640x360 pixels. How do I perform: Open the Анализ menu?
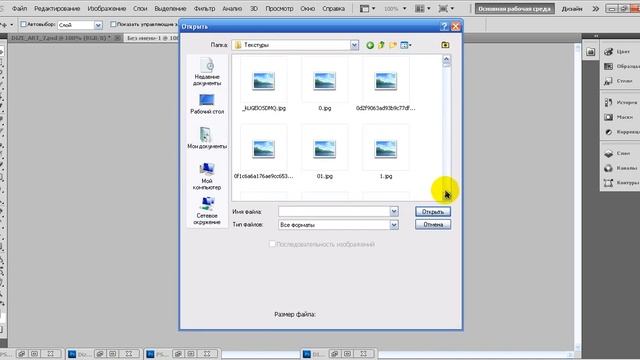(232, 9)
